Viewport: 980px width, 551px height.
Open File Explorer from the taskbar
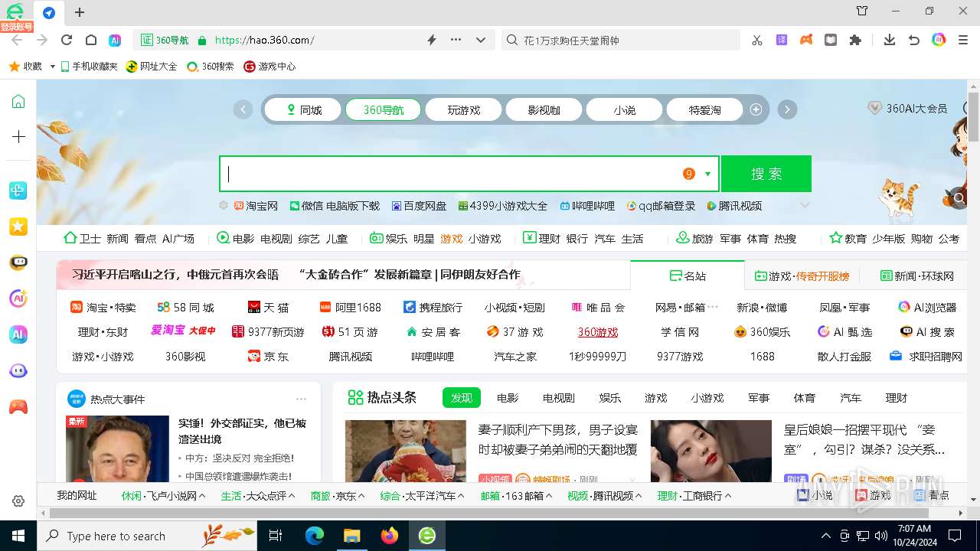(351, 536)
